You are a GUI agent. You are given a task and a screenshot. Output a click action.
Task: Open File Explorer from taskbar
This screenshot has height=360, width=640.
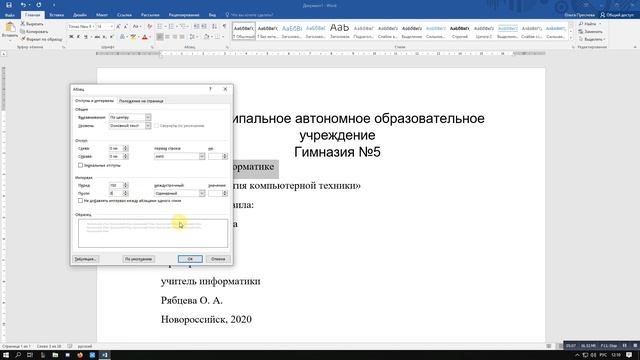55,355
